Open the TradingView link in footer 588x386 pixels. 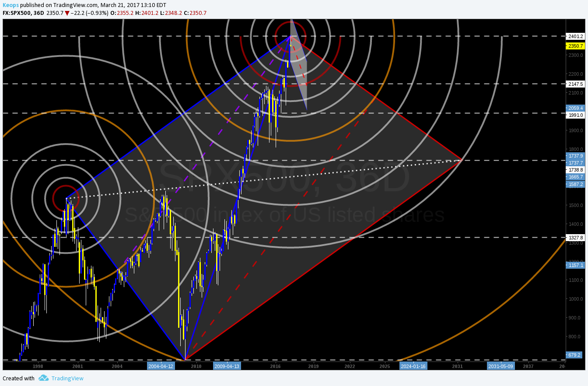(67, 378)
